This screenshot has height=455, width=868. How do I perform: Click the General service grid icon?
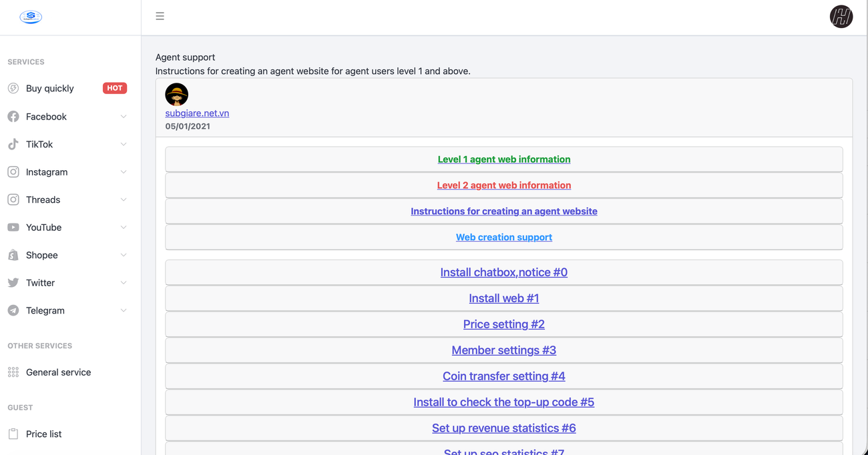13,372
